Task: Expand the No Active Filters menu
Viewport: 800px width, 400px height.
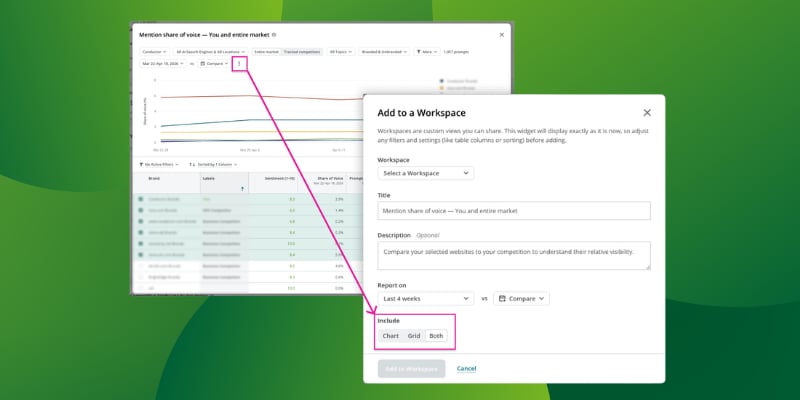Action: click(159, 164)
